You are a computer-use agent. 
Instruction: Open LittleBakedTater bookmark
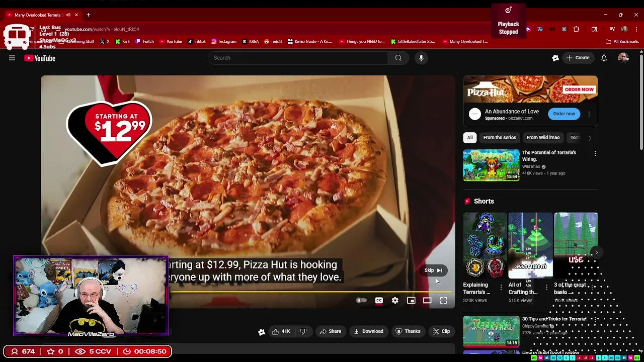[412, 42]
